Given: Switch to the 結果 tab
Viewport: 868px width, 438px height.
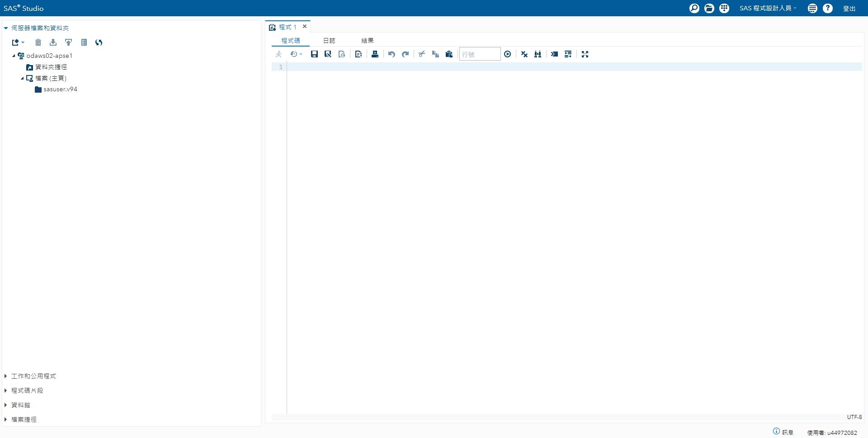Looking at the screenshot, I should [368, 40].
